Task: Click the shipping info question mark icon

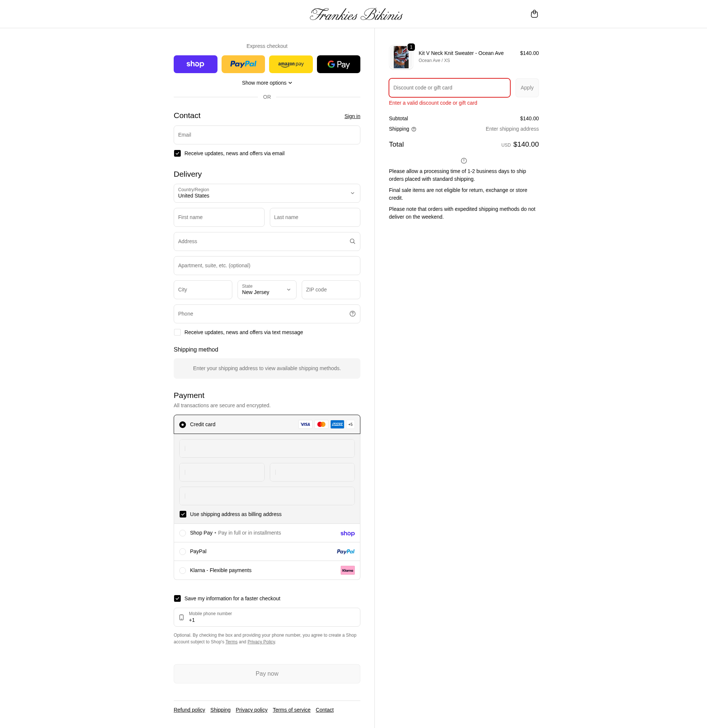Action: click(x=414, y=129)
